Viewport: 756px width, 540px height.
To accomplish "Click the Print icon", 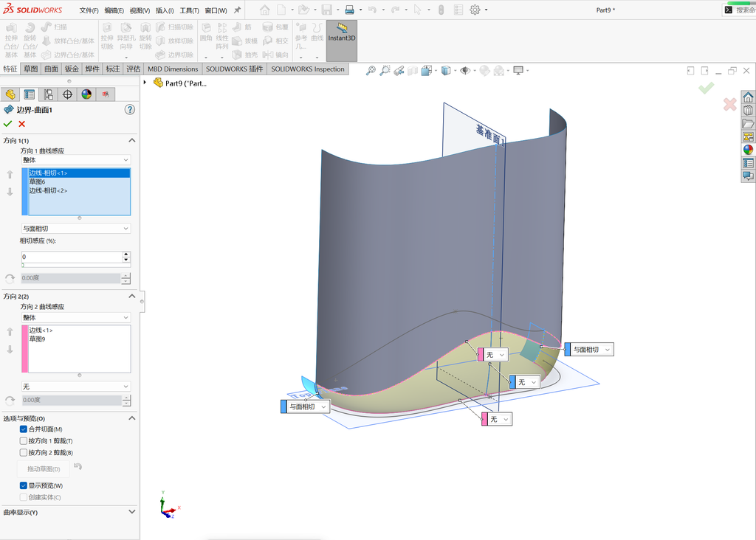I will (x=349, y=10).
